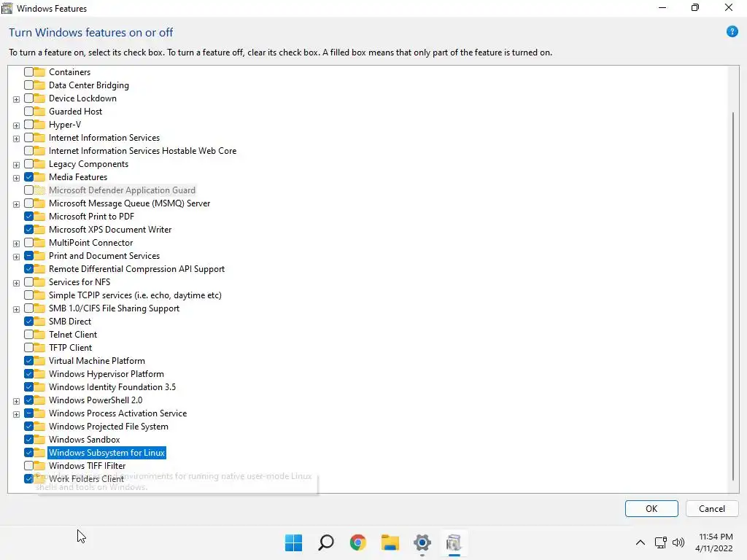The image size is (747, 560).
Task: Uncheck Virtual Machine Platform checkbox
Action: 28,360
